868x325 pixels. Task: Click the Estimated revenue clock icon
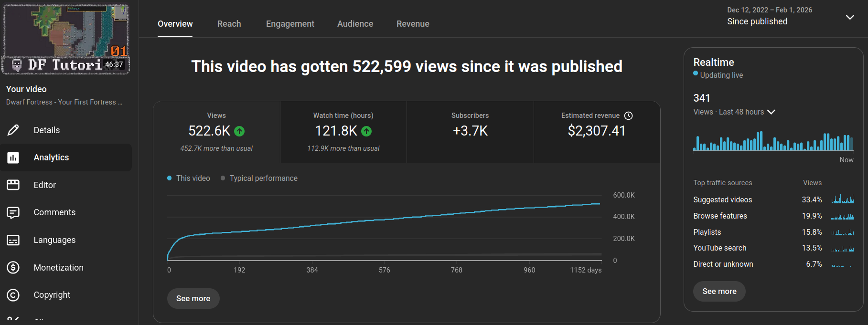(629, 115)
